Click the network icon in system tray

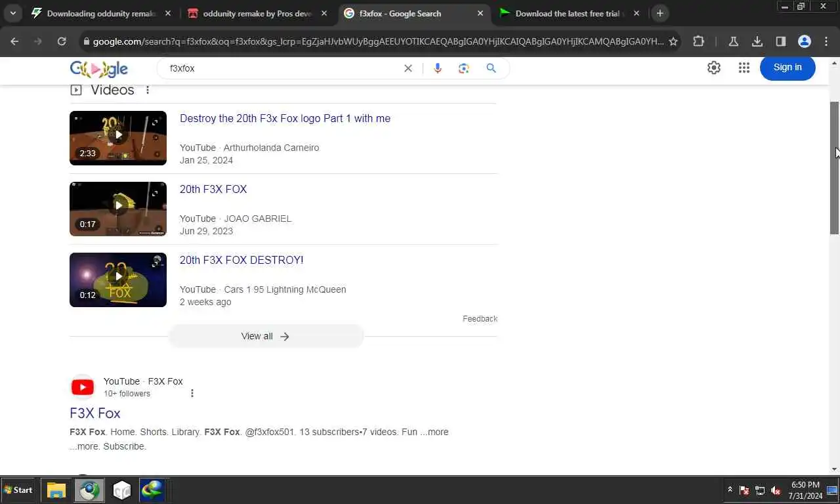[x=760, y=490]
